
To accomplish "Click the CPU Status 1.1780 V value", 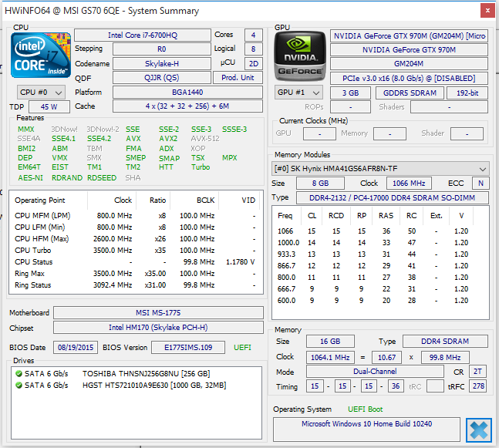I will (241, 262).
